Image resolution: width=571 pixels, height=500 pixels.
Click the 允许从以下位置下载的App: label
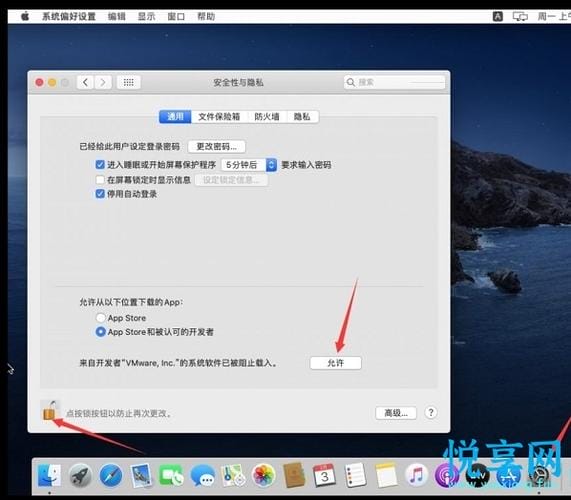(131, 302)
